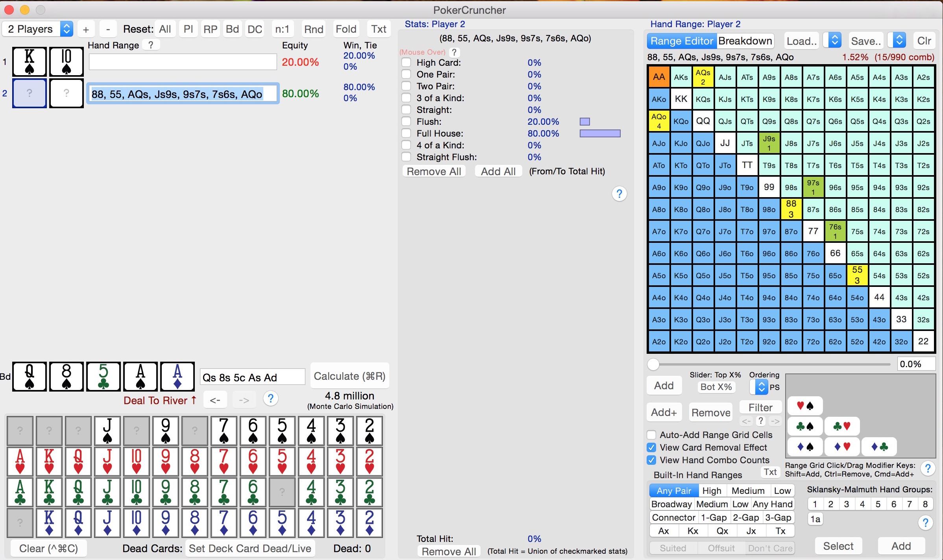
Task: Toggle View Card Removal Effect
Action: click(x=652, y=447)
